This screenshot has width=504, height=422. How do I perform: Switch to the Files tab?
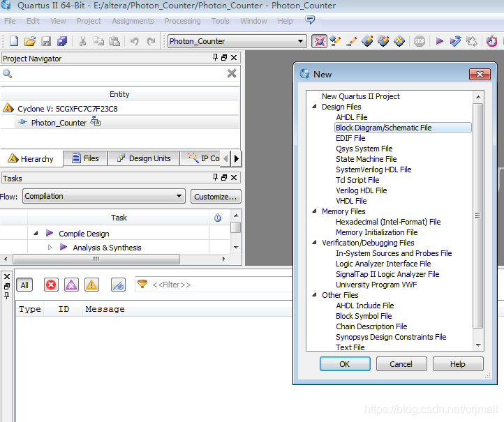[x=85, y=158]
